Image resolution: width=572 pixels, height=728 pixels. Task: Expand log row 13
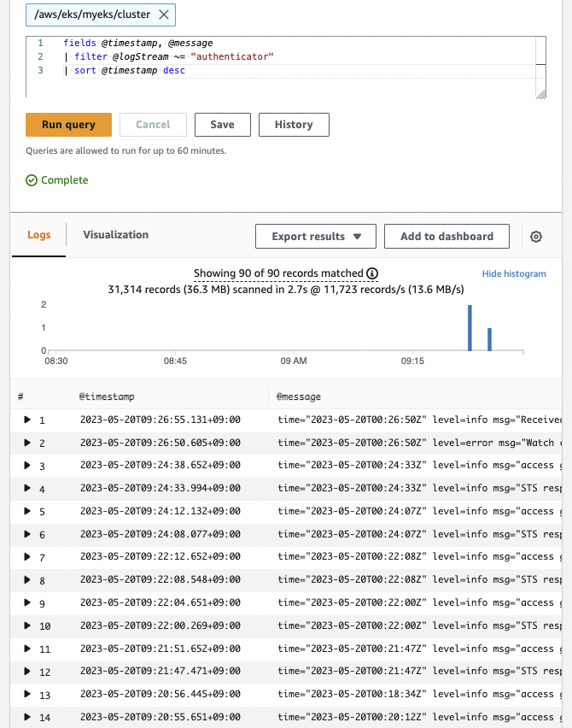click(x=27, y=694)
